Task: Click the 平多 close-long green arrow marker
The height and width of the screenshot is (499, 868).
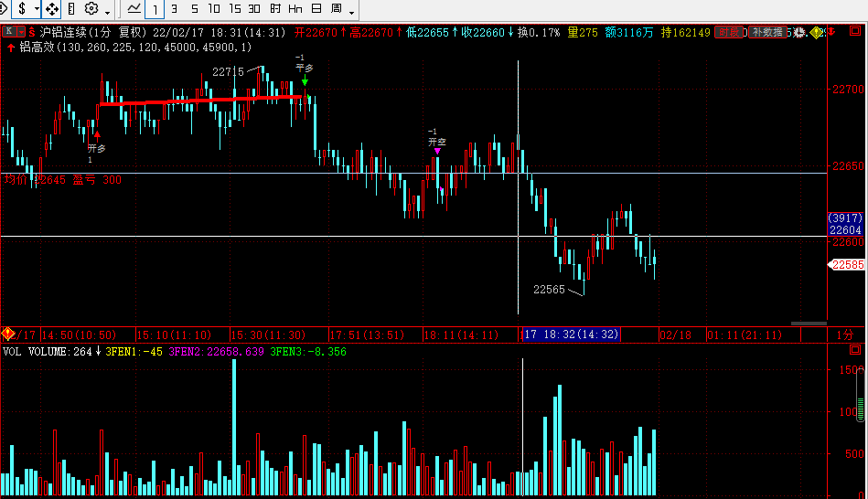Action: point(305,81)
